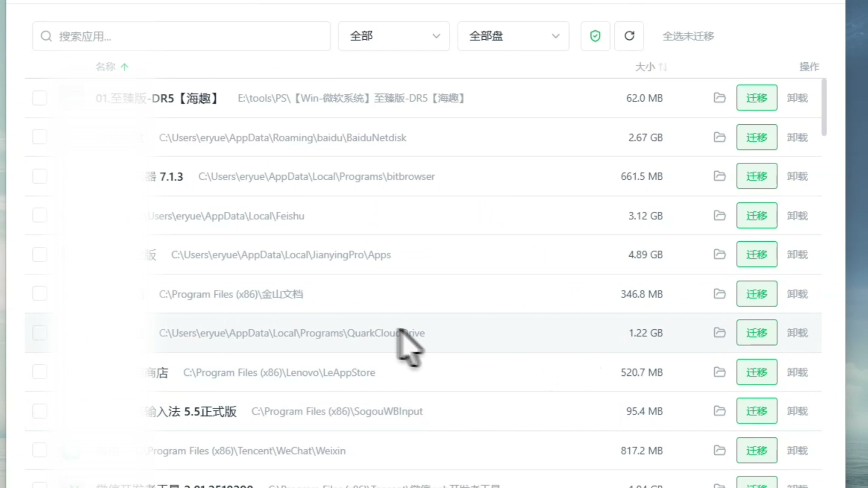
Task: Select the path C:\Program Files (x86)\Lenovo\LeAppStore
Action: (279, 372)
